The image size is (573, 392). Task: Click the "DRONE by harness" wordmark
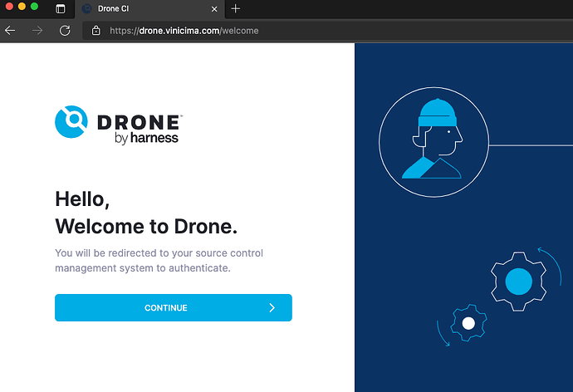pos(139,129)
